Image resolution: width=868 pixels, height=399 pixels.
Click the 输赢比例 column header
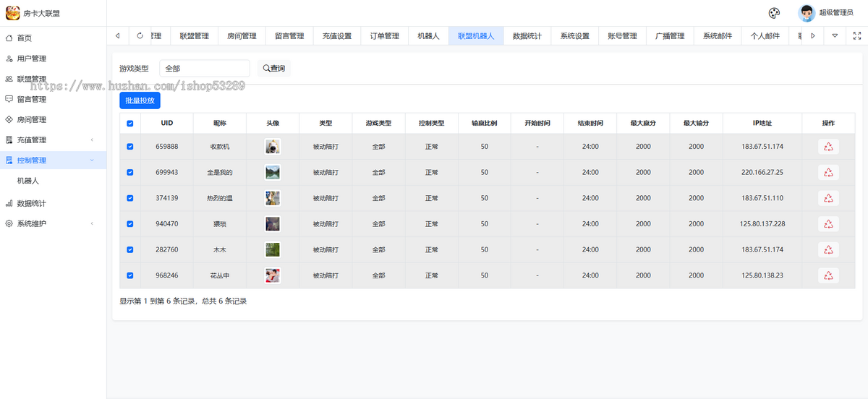(485, 124)
